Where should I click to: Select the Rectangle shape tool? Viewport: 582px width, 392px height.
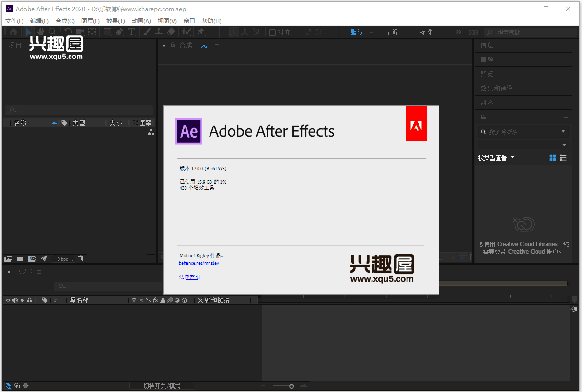coord(107,32)
